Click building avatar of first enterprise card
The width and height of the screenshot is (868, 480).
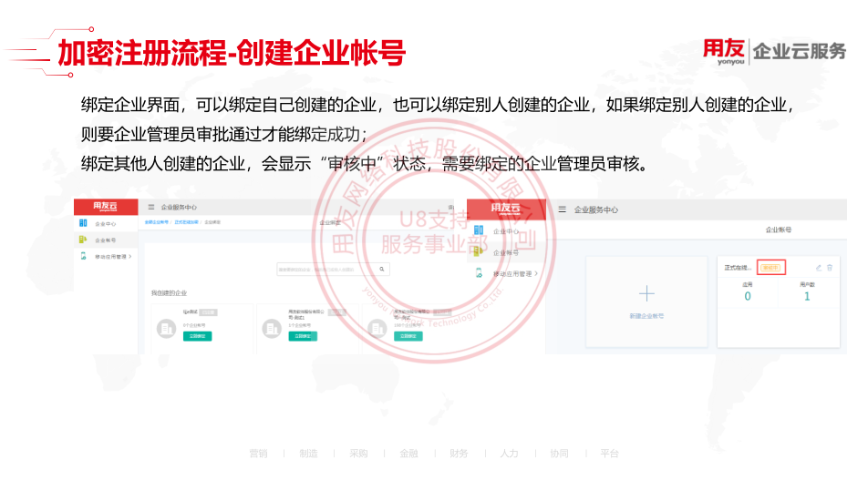166,329
